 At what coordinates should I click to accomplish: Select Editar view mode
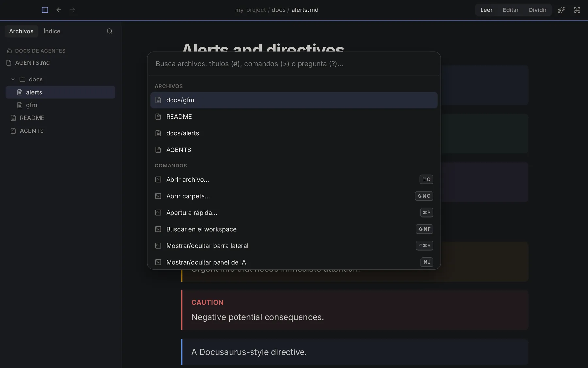coord(510,10)
